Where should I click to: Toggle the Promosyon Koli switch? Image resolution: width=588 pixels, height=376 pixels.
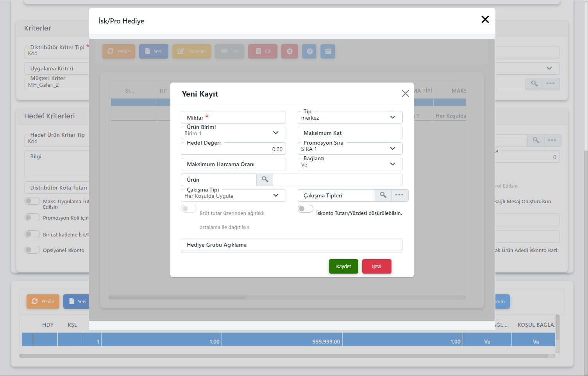tap(32, 217)
